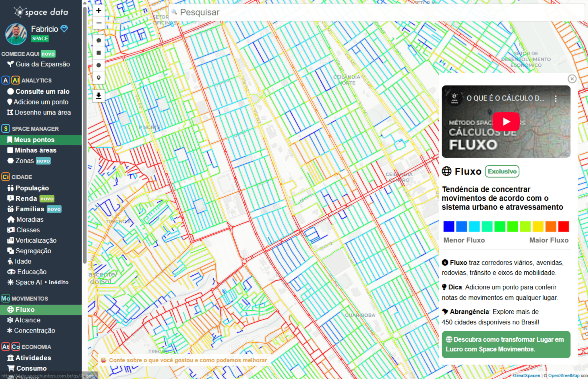588x379 pixels.
Task: Close the Fluxo info panel
Action: [x=572, y=79]
